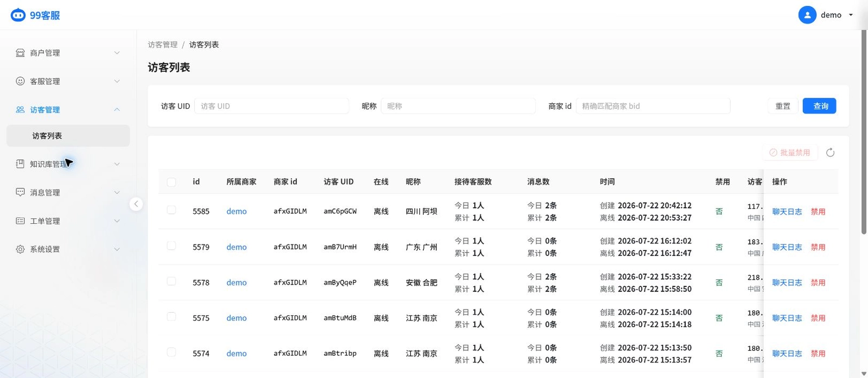Viewport: 868px width, 378px height.
Task: Click the 重置 reset button
Action: click(x=783, y=106)
